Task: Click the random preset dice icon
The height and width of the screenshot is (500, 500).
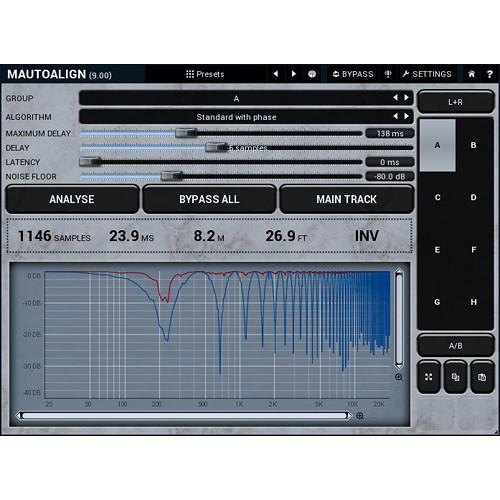Action: tap(312, 74)
